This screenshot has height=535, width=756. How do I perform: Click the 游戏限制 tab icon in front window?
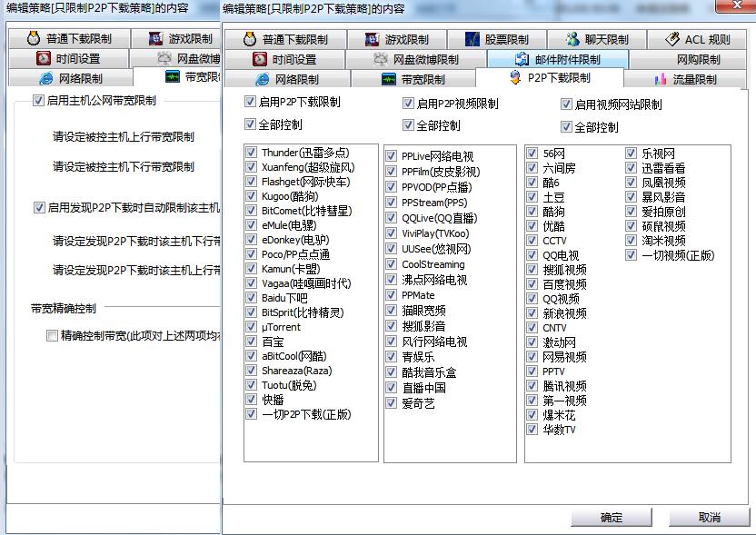[x=372, y=39]
